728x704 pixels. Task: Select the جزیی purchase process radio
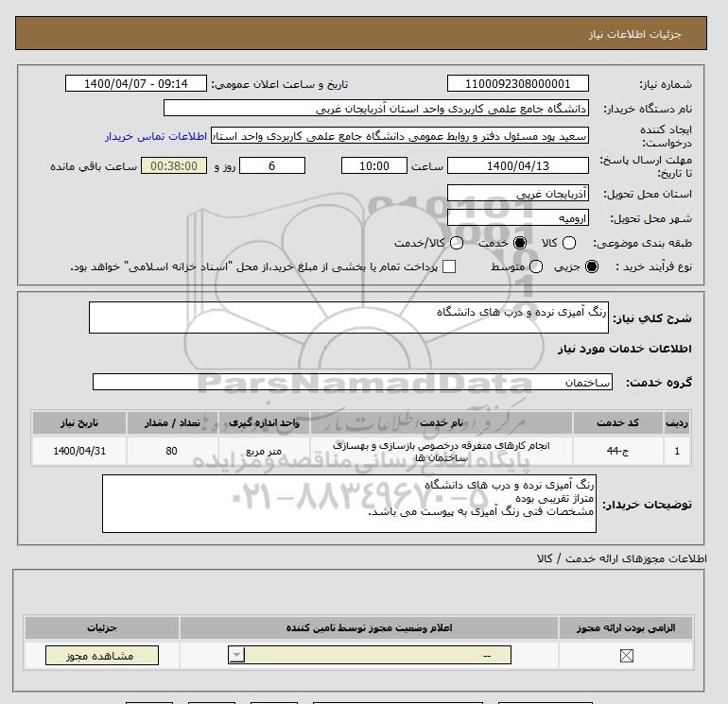(592, 266)
